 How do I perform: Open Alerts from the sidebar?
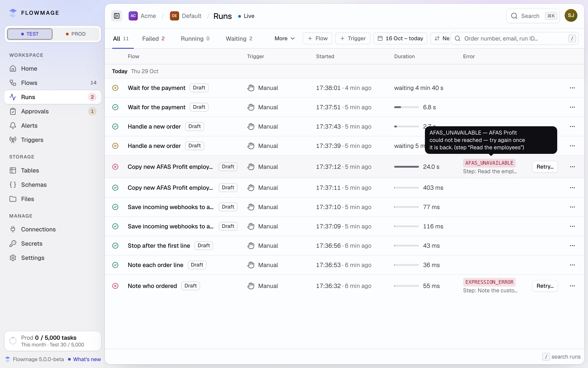coord(53,126)
